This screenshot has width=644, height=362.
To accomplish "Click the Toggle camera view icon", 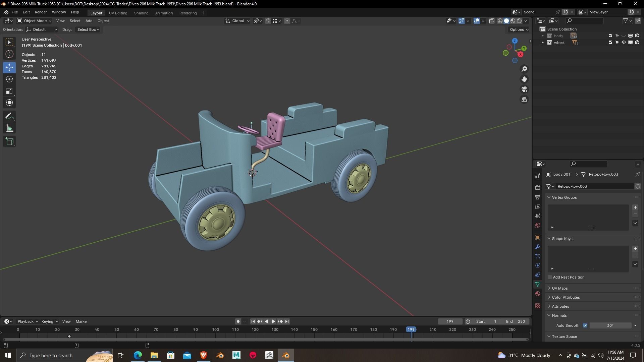I will 524,89.
